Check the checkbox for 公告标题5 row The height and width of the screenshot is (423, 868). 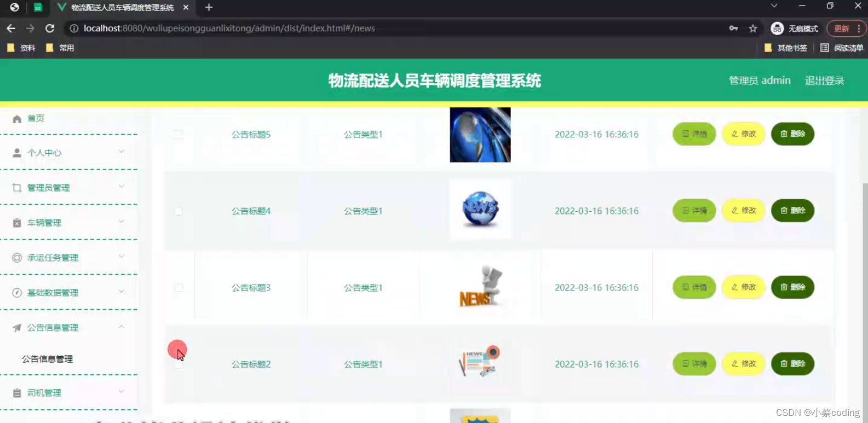coord(179,134)
